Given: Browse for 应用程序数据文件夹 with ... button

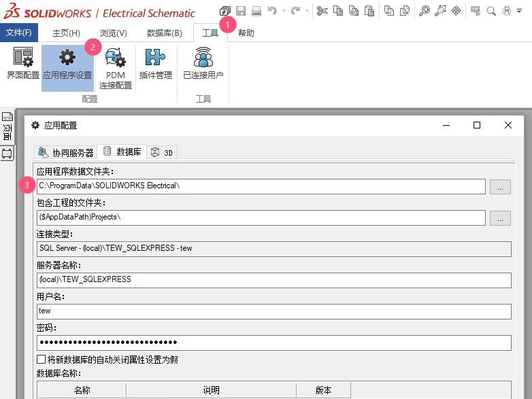Looking at the screenshot, I should click(x=500, y=186).
